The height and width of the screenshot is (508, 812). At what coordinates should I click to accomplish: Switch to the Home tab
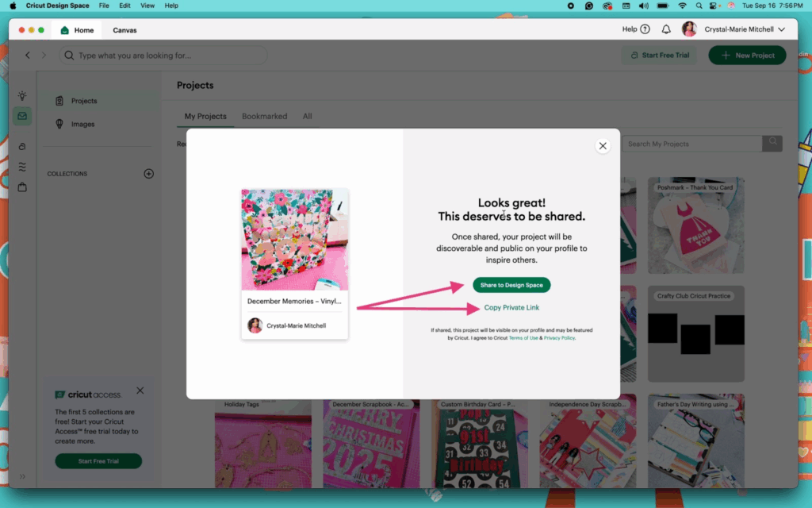pos(77,30)
